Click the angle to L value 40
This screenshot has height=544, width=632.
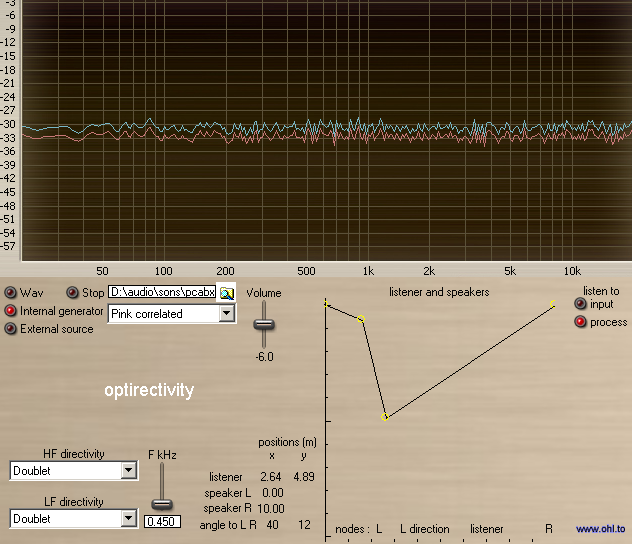click(272, 525)
